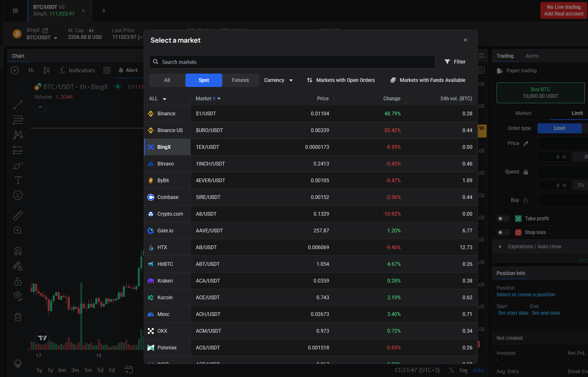This screenshot has height=377, width=588.
Task: Select the forecasting and measurement tool
Action: (x=18, y=150)
